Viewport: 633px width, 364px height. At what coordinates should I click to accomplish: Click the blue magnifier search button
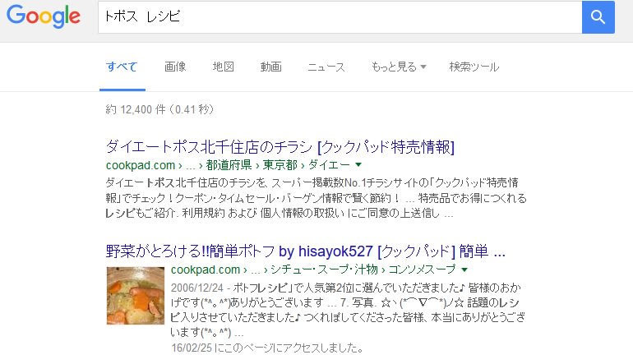(598, 17)
